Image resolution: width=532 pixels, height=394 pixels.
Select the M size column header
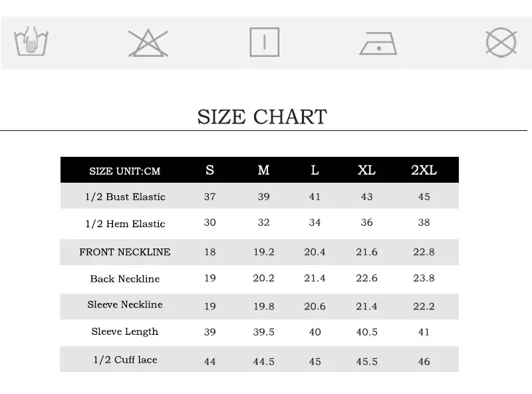263,170
